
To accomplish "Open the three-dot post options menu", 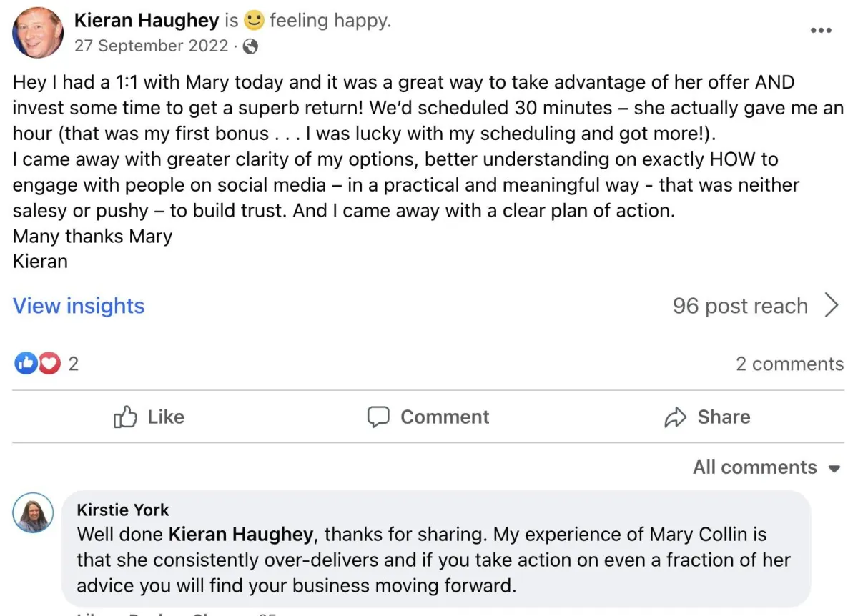I will (820, 30).
